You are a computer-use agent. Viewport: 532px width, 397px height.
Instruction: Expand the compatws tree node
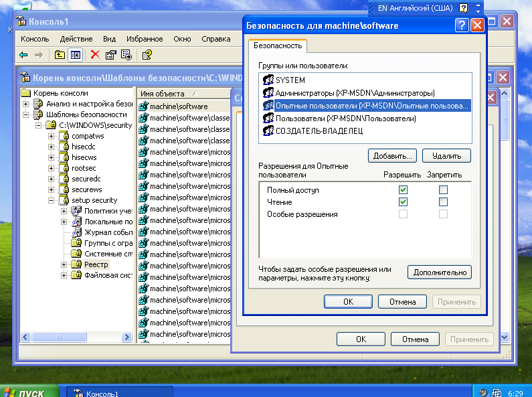pyautogui.click(x=51, y=136)
